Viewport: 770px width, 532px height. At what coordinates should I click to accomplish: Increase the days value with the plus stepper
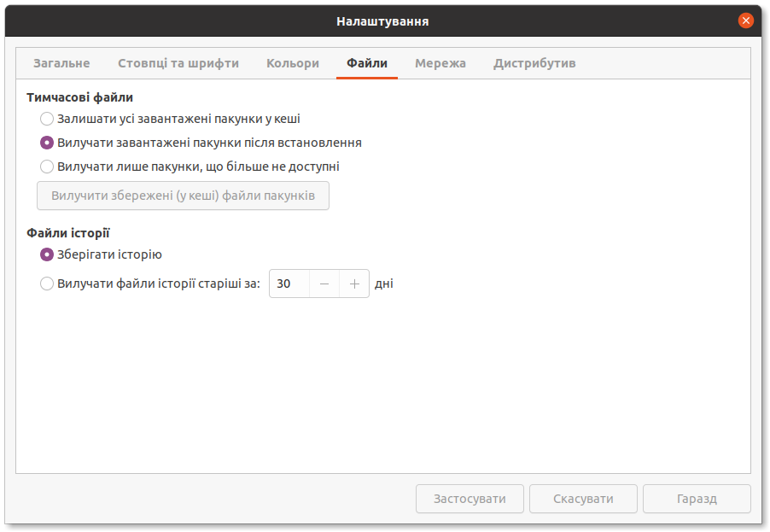coord(353,284)
